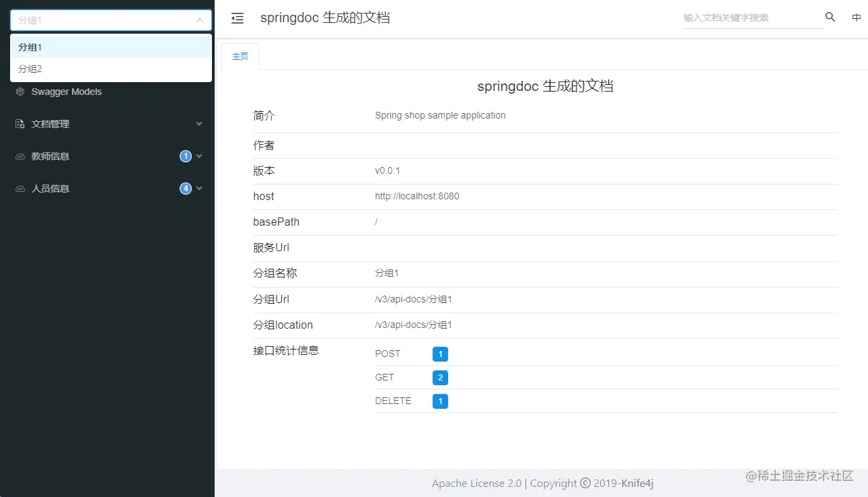Collapse the group dropdown arrow
868x497 pixels.
coord(200,20)
